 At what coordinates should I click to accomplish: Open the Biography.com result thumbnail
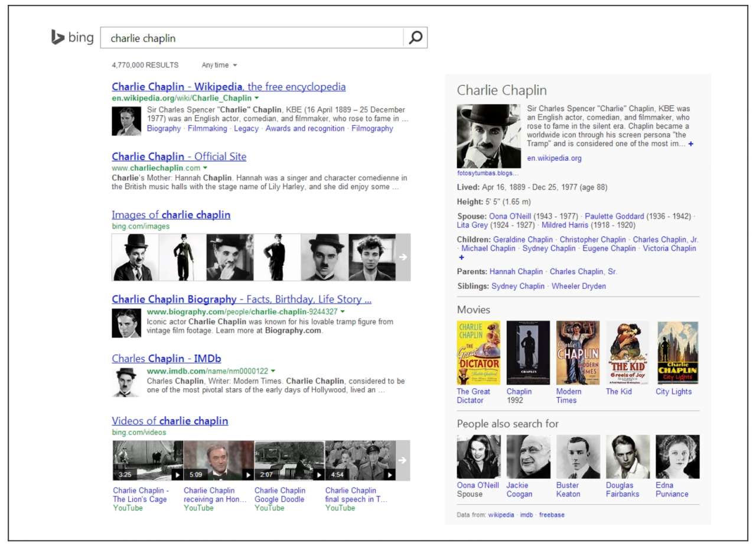[x=126, y=323]
